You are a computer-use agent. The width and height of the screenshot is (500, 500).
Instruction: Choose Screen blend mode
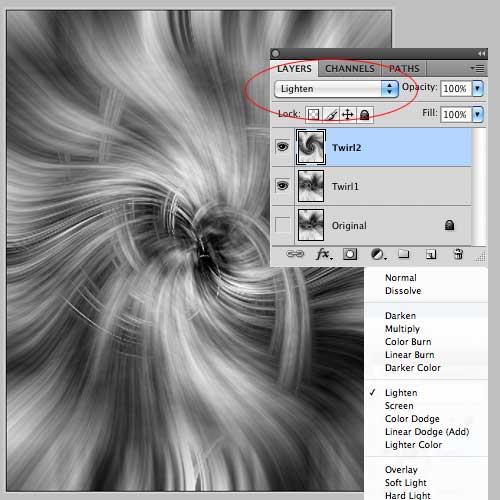[x=399, y=406]
